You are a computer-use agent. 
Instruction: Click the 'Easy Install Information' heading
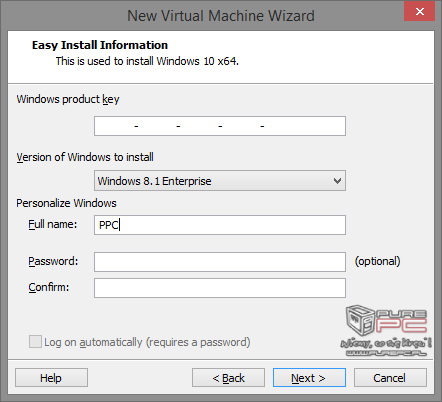click(x=100, y=45)
